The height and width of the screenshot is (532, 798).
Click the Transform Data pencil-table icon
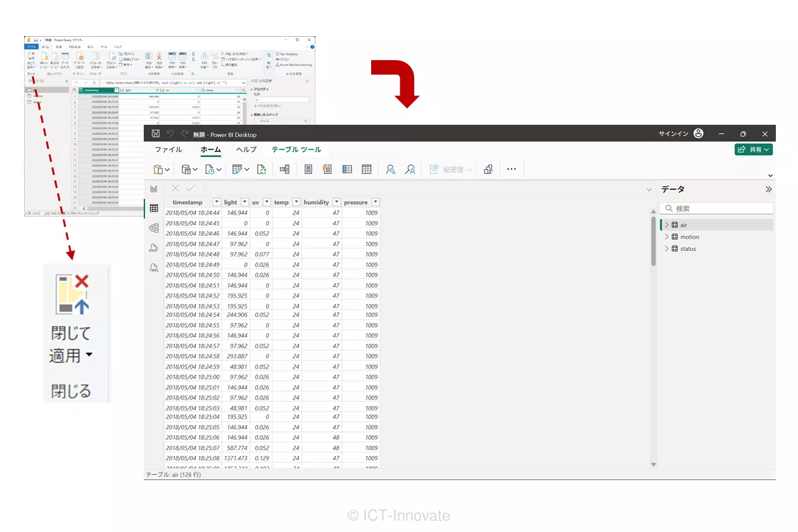[x=237, y=169]
